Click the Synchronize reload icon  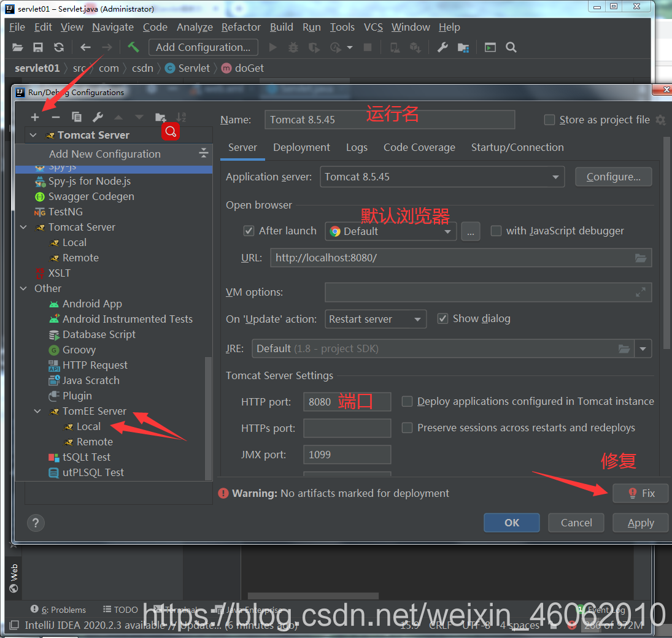pyautogui.click(x=59, y=48)
